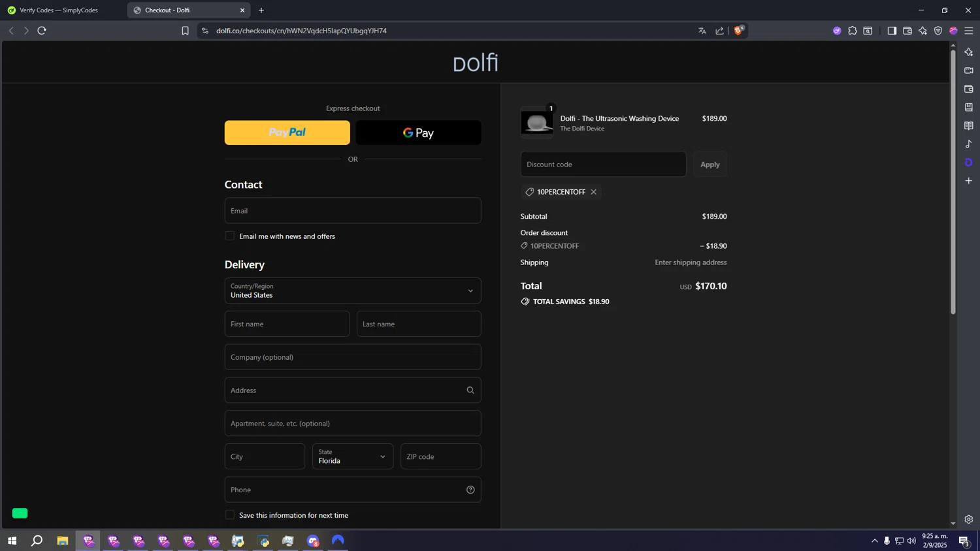Open NordVPN icon in taskbar
The width and height of the screenshot is (980, 551).
338,541
